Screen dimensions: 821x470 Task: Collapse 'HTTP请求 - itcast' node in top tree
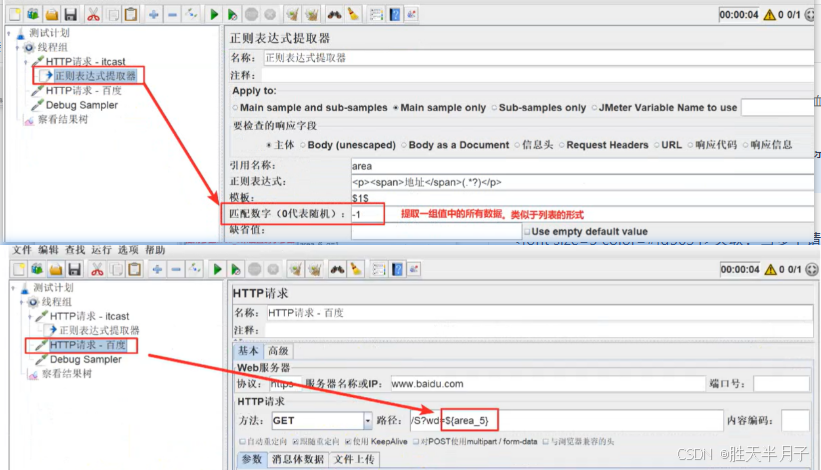(x=26, y=62)
